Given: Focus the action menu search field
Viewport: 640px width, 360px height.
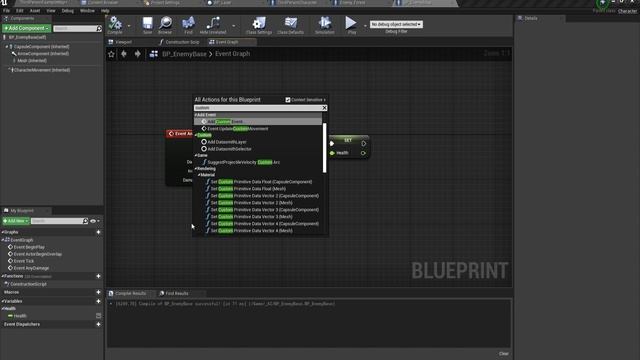Looking at the screenshot, I should pos(258,108).
